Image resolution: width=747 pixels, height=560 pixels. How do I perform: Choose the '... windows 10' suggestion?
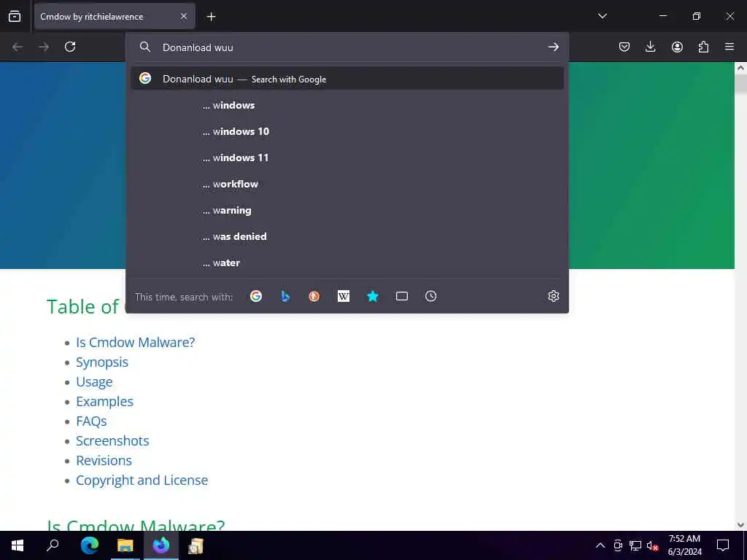(347, 131)
